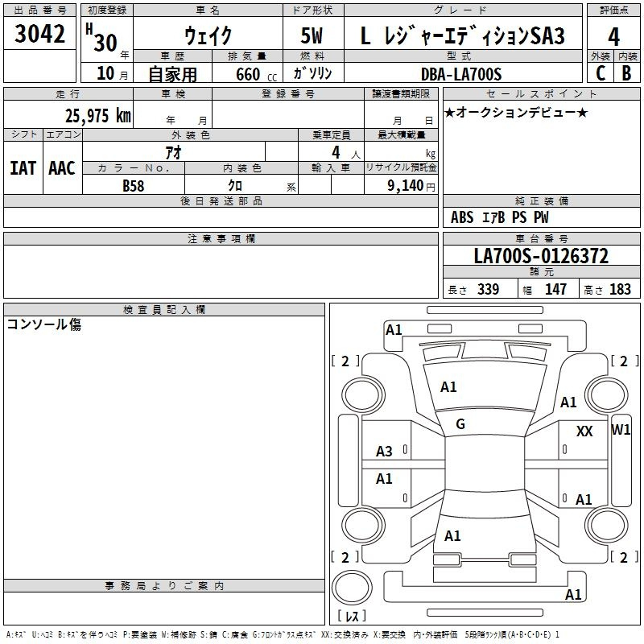The height and width of the screenshot is (644, 644).
Task: Select grade L レジャーエディションSA3
Action: 462,35
